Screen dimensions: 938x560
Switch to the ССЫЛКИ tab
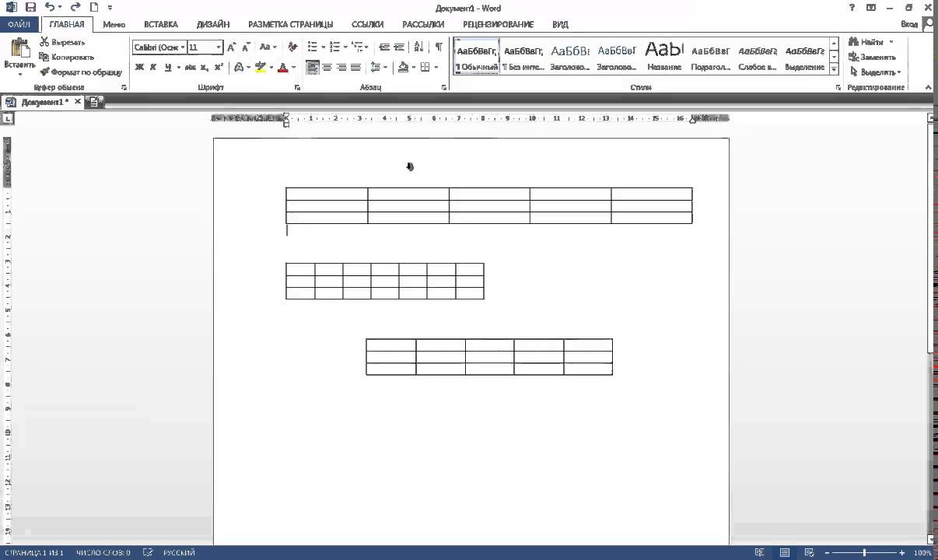367,25
